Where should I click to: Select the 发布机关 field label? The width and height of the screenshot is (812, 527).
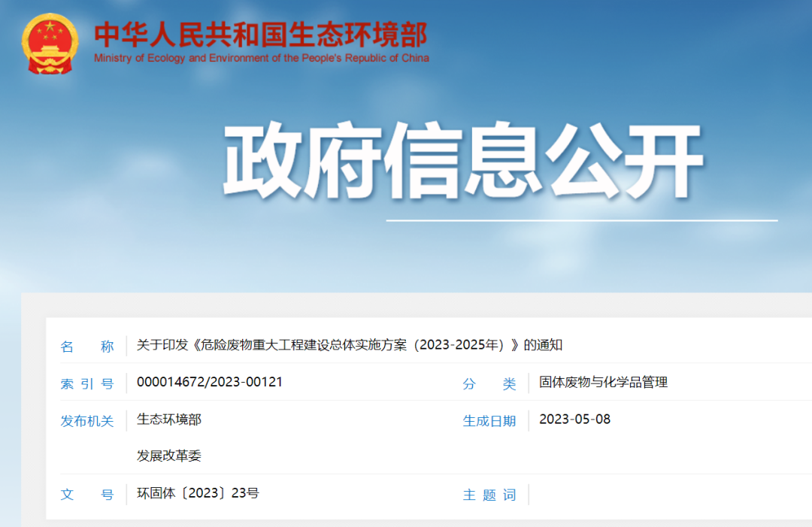pos(87,421)
